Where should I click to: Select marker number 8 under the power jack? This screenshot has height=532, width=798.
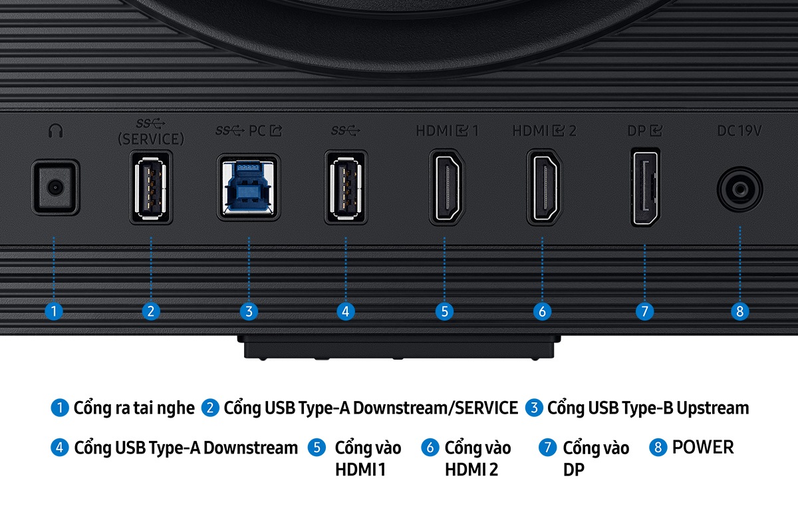pyautogui.click(x=739, y=311)
